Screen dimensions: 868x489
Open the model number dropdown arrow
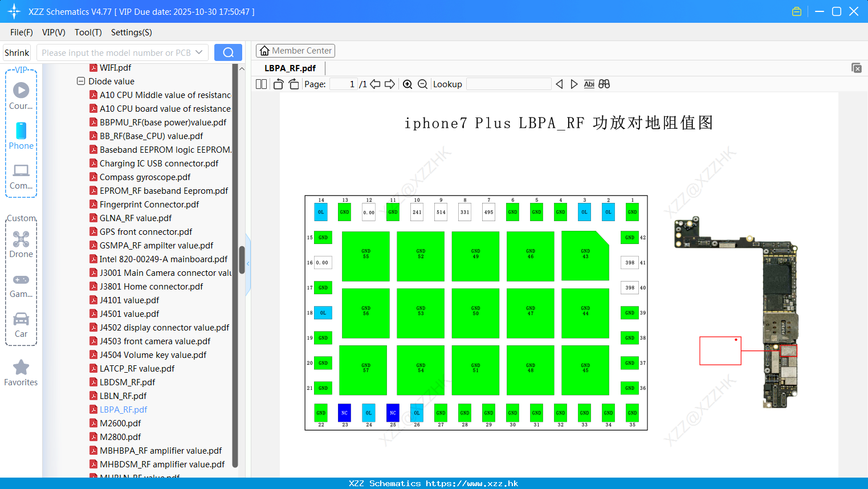[199, 52]
